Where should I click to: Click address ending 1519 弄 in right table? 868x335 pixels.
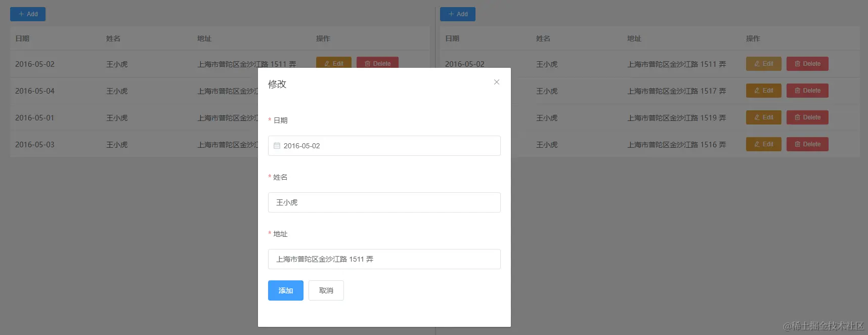pyautogui.click(x=677, y=118)
